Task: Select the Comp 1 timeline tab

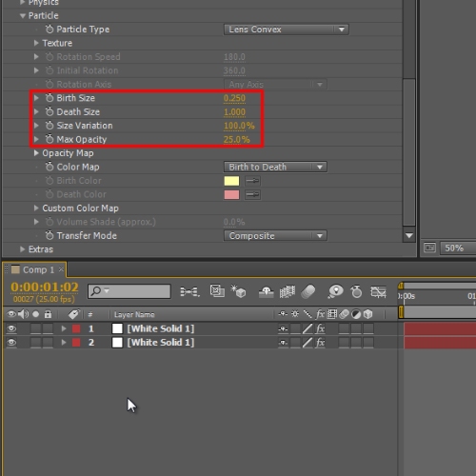Action: (34, 269)
